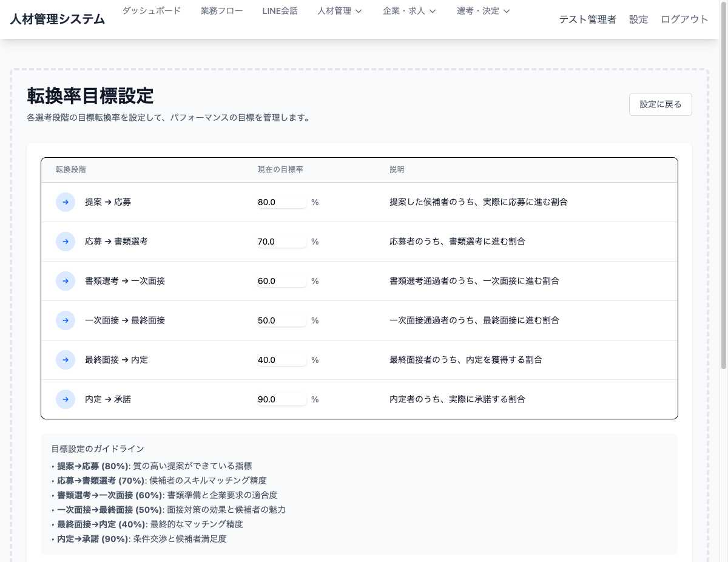Image resolution: width=728 pixels, height=562 pixels.
Task: Open the 業務フロー section
Action: coord(221,10)
